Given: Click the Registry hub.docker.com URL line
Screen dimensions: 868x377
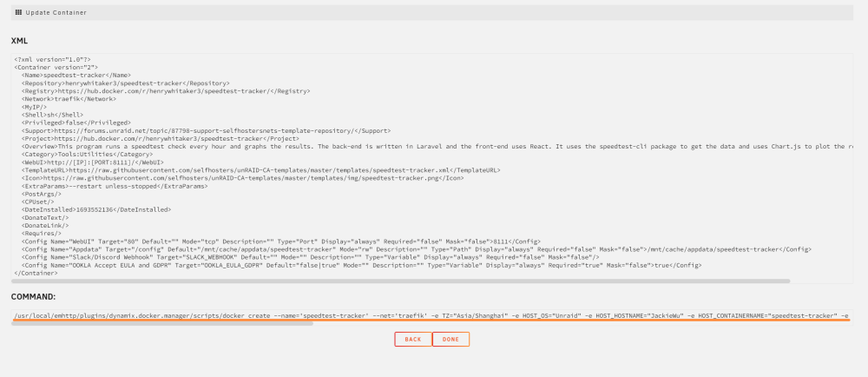Looking at the screenshot, I should click(166, 91).
